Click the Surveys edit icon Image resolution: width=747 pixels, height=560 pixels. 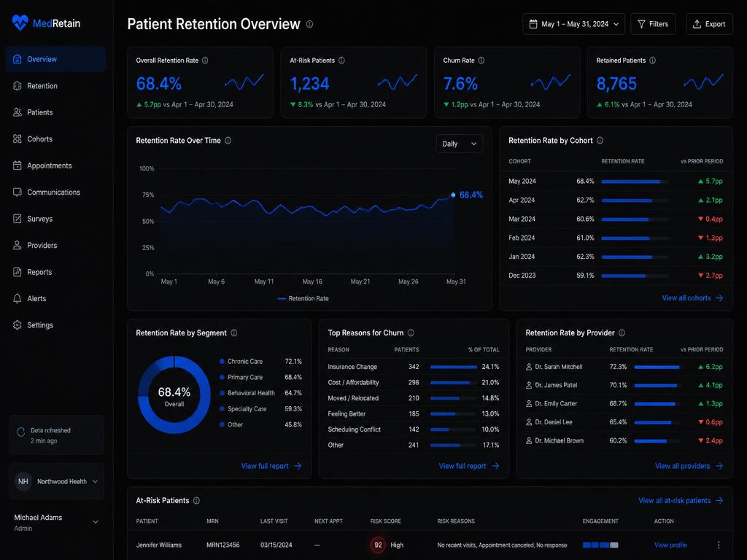[18, 219]
